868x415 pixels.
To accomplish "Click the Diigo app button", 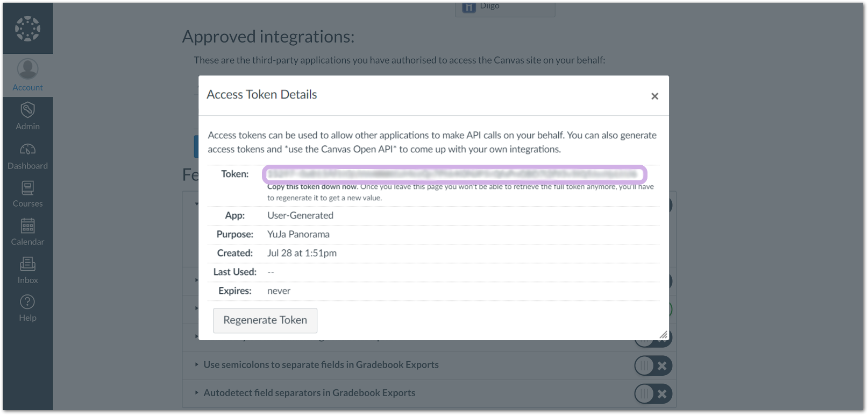I will click(504, 8).
